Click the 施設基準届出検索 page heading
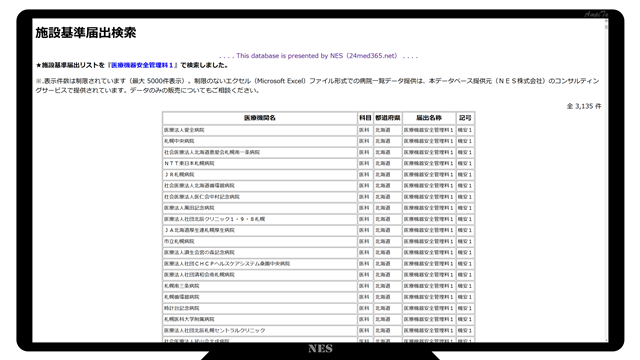This screenshot has height=360, width=640. 86,33
